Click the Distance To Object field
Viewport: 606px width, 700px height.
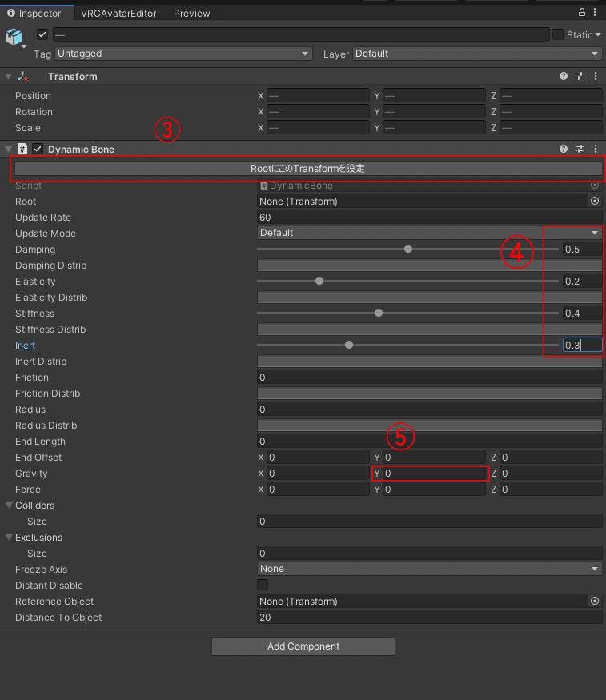coord(430,618)
